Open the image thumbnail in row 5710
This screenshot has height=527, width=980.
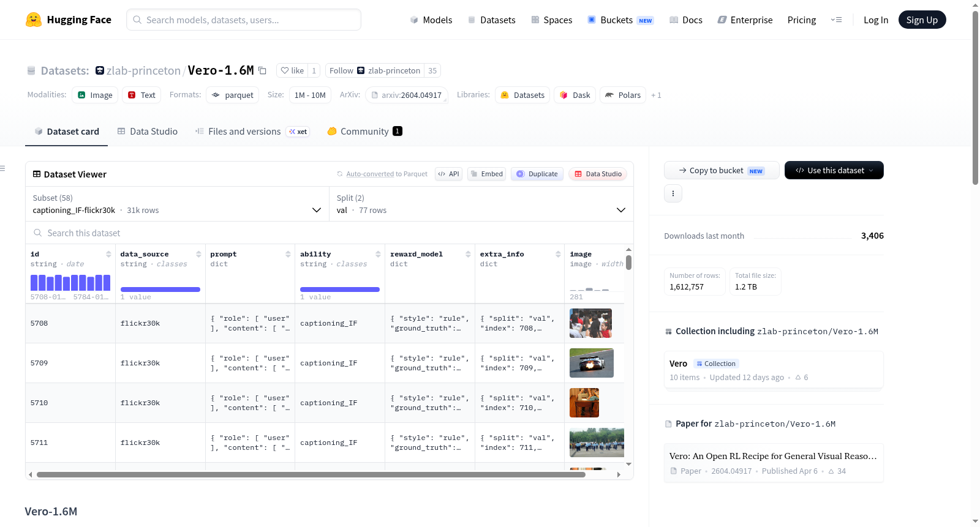tap(584, 403)
